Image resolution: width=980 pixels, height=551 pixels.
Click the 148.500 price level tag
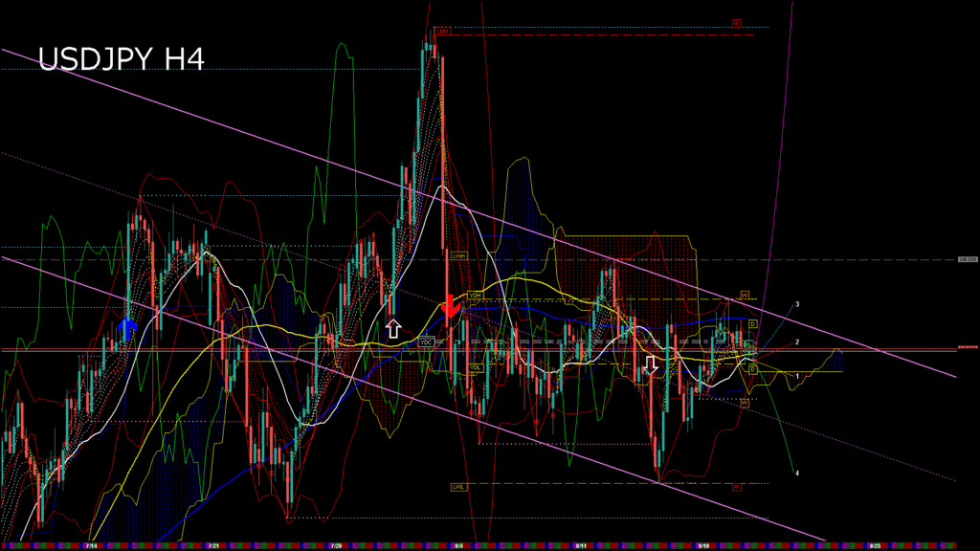967,259
